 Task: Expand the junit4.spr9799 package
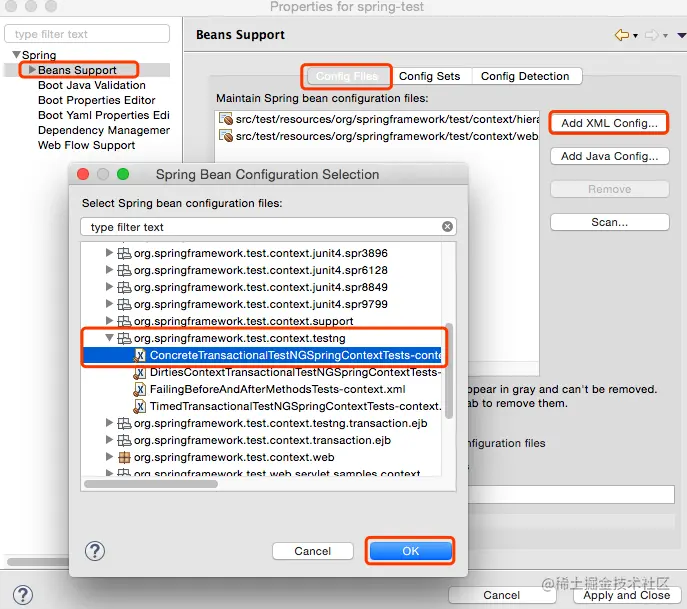109,304
